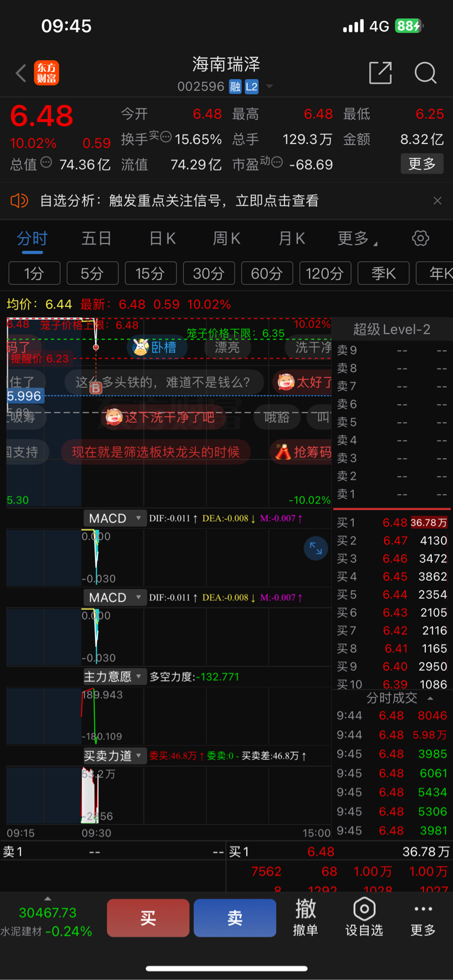The height and width of the screenshot is (980, 453).
Task: Open the 水泥建材 index at 30467.73
Action: pos(47,922)
